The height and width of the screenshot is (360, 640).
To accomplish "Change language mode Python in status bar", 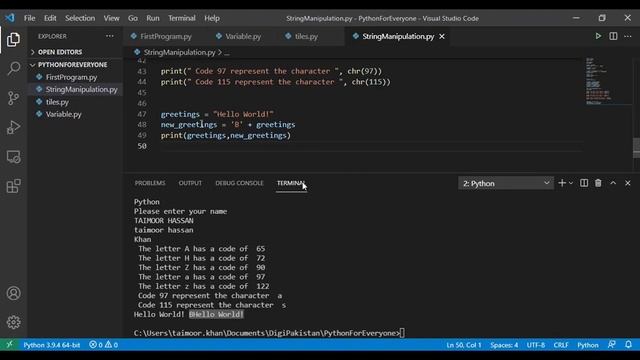I will (588, 345).
